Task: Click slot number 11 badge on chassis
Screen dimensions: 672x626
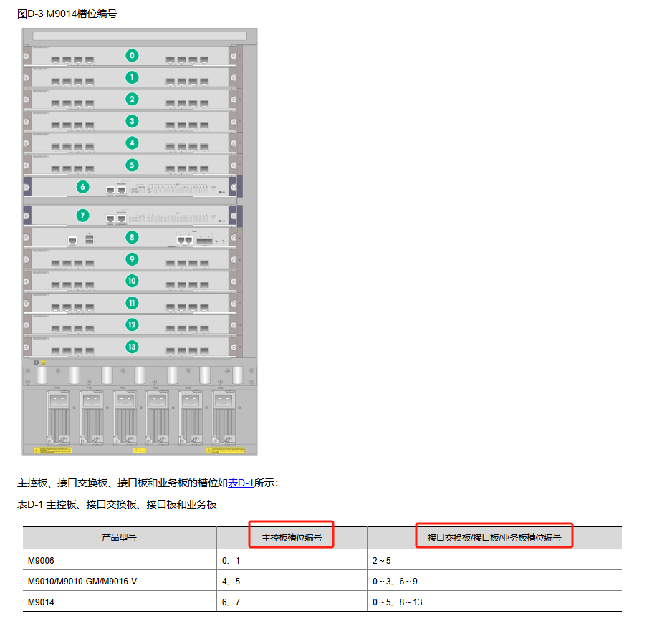Action: click(132, 303)
